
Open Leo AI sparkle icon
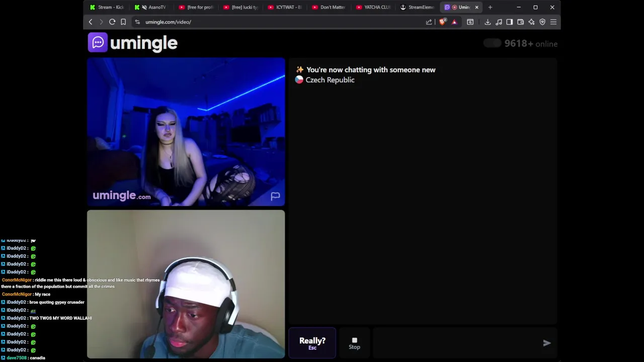click(x=531, y=22)
